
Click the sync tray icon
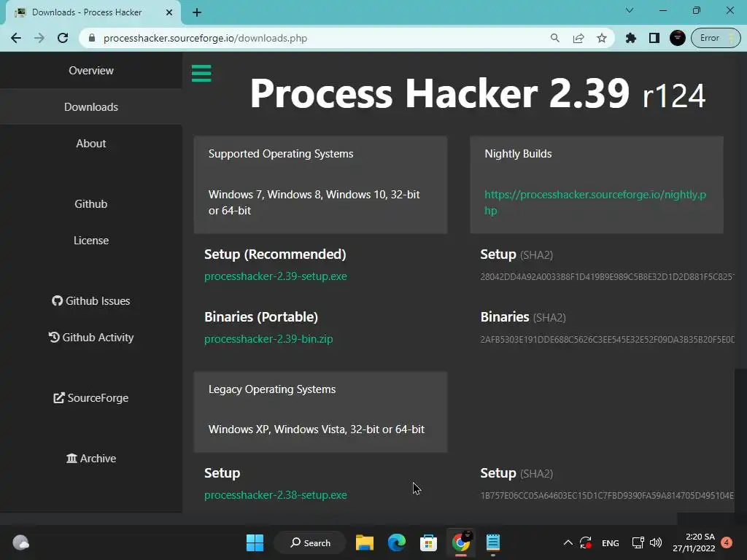(x=586, y=542)
